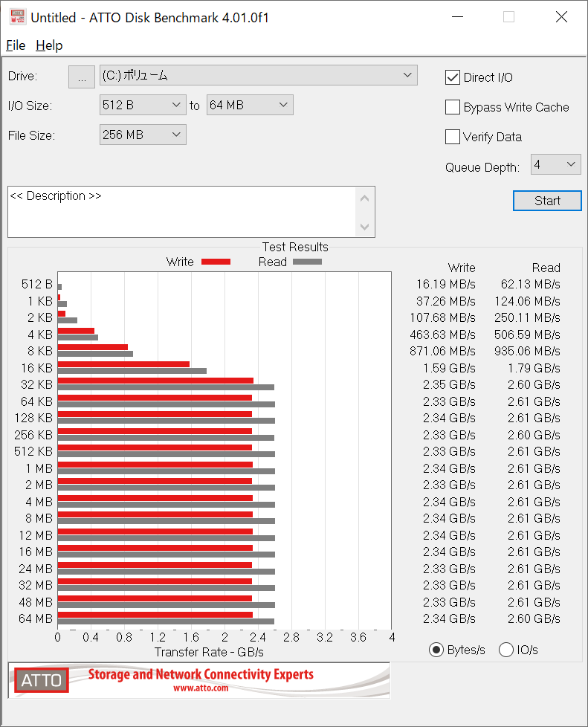This screenshot has height=727, width=588.
Task: Click the 1.79 GB/s read value
Action: pyautogui.click(x=534, y=368)
